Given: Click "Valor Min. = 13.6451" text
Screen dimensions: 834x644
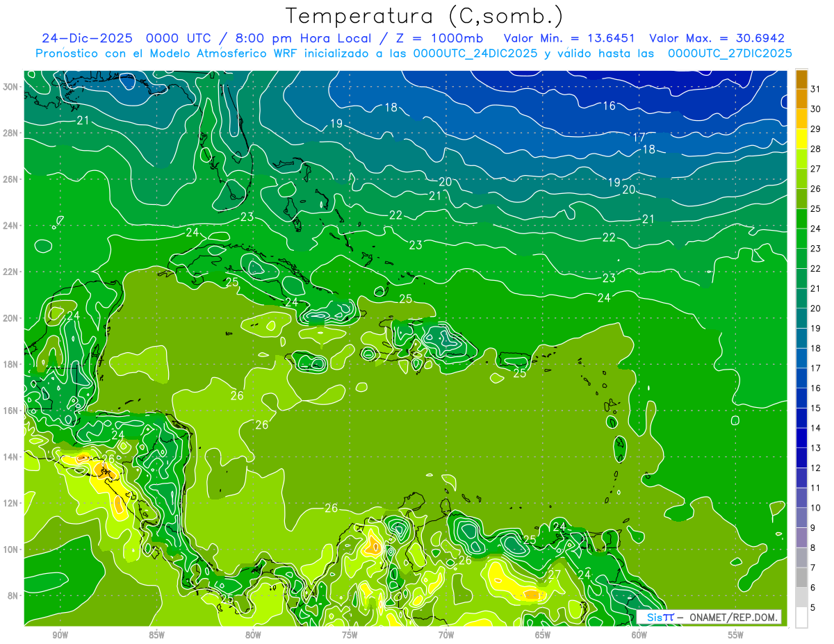Looking at the screenshot, I should coord(571,38).
